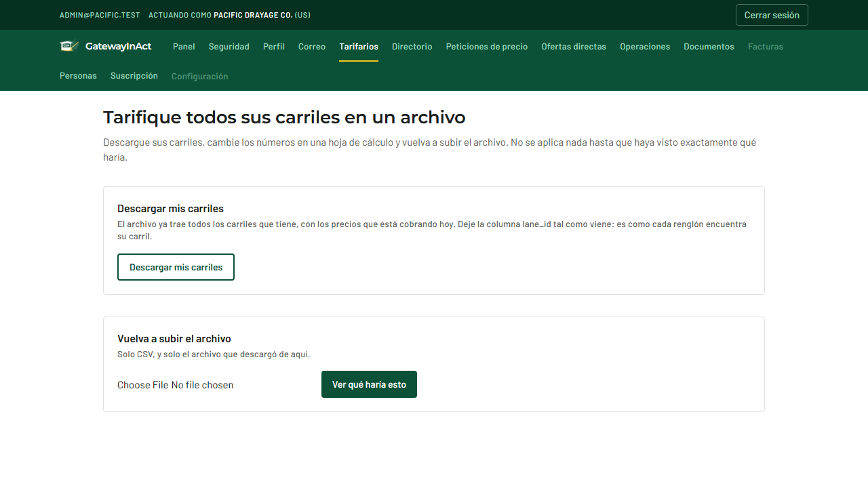Click the Facturas nav item
Viewport: 868px width, 488px height.
click(766, 47)
